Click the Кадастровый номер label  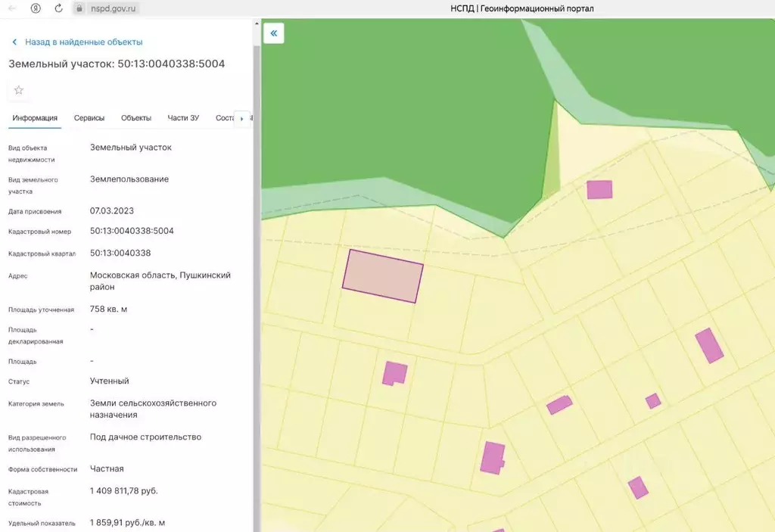[39, 232]
